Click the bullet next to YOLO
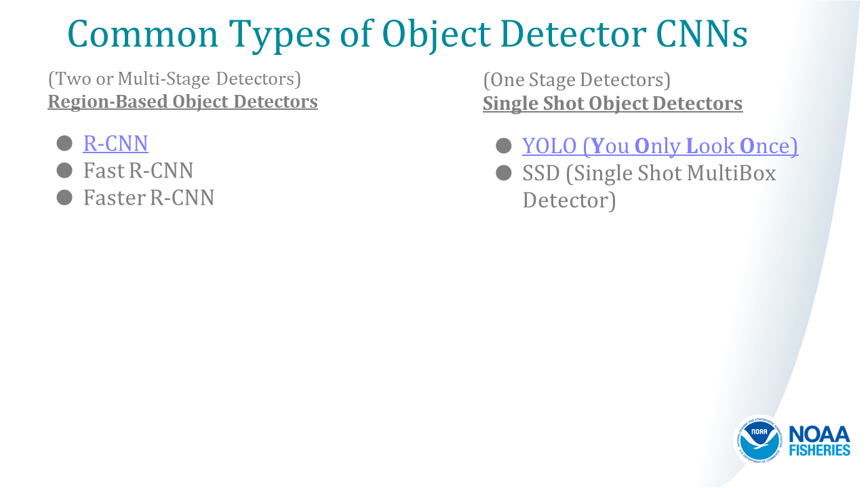Screen dimensions: 868x488 [503, 146]
